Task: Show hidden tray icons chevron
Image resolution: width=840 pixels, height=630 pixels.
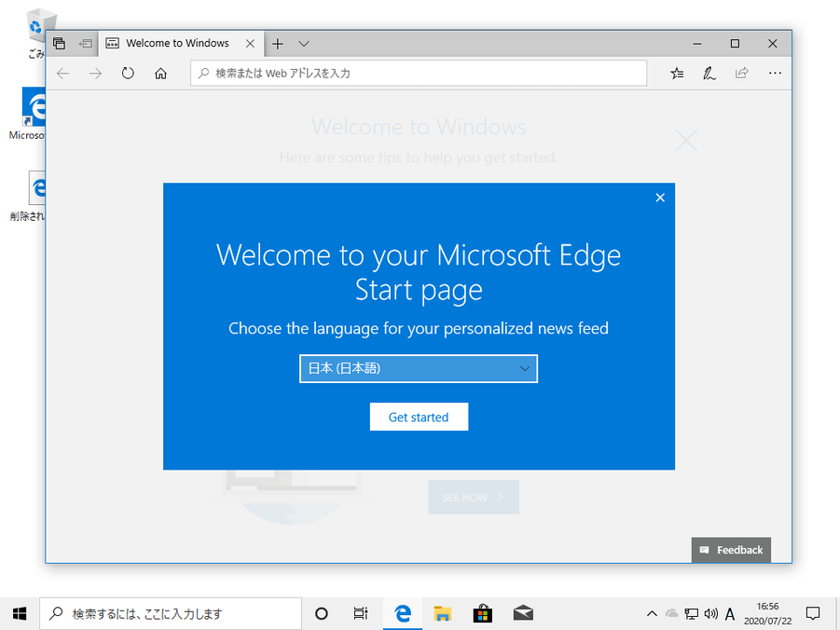Action: click(652, 614)
